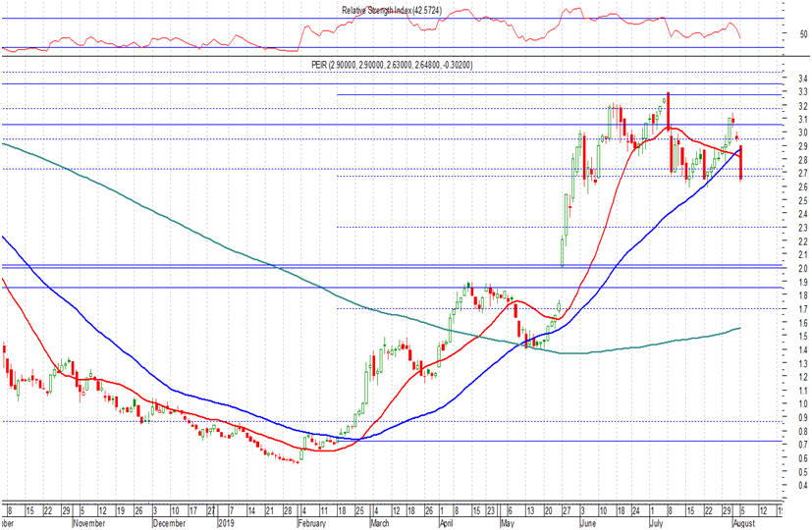Select the 2.0 price axis label
812x530 pixels.
803,269
